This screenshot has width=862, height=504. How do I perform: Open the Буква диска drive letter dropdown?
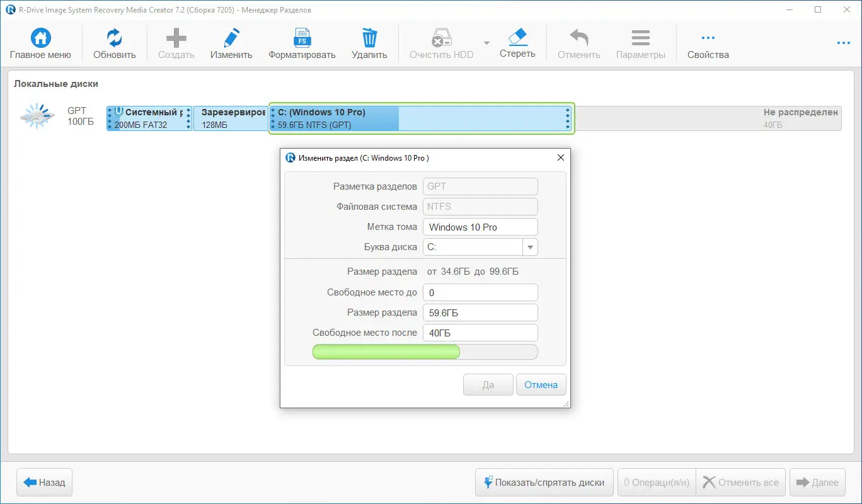click(531, 247)
